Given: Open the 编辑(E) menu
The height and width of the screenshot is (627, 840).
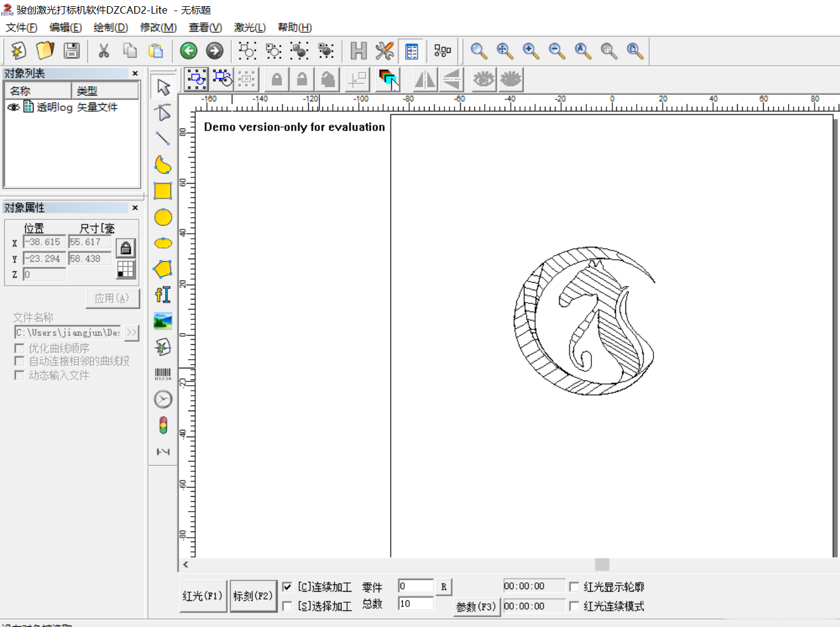Looking at the screenshot, I should (66, 27).
